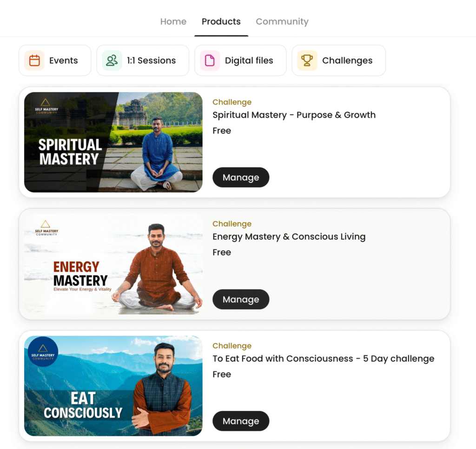Filter products by Challenges label
The image size is (476, 449).
click(x=347, y=60)
